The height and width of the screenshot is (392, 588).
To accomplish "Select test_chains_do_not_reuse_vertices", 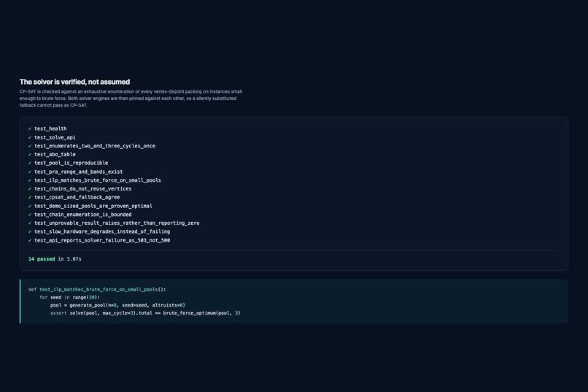I will (80, 188).
